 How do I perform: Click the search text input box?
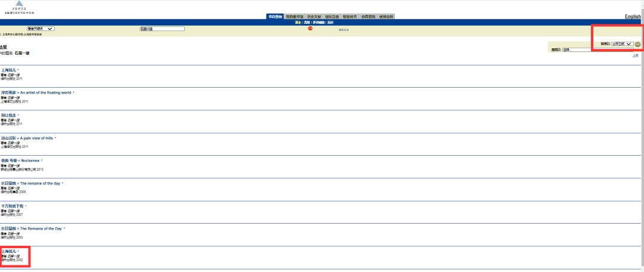[162, 29]
